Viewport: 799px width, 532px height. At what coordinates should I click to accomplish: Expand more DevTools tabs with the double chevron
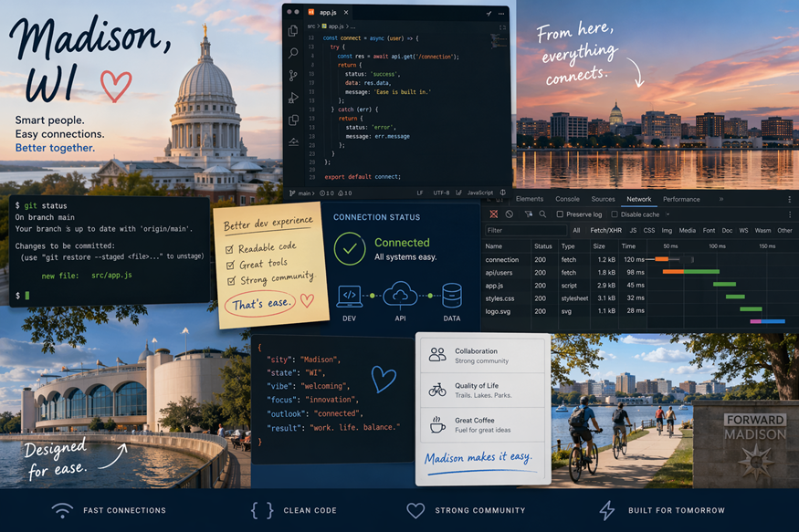pyautogui.click(x=721, y=199)
